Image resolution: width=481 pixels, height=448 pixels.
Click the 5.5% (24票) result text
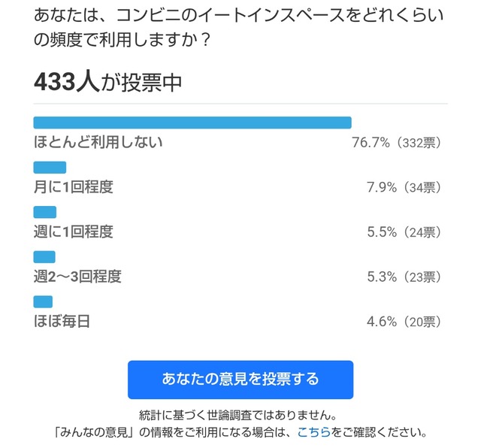tap(404, 232)
